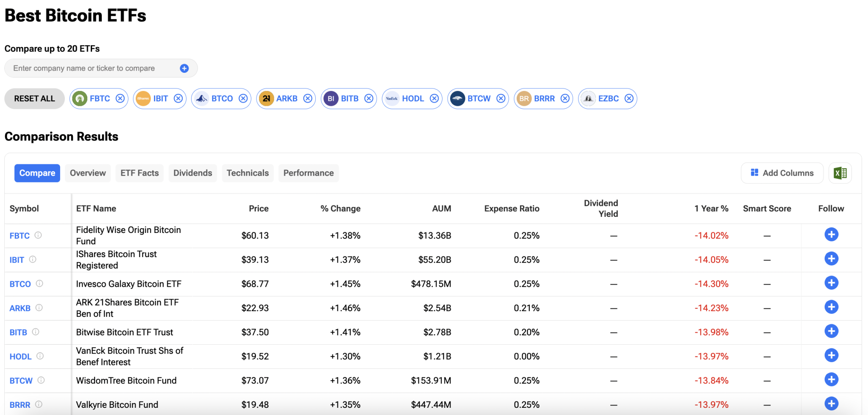The width and height of the screenshot is (868, 415).
Task: Click the plus icon in the ticker search bar
Action: tap(184, 68)
